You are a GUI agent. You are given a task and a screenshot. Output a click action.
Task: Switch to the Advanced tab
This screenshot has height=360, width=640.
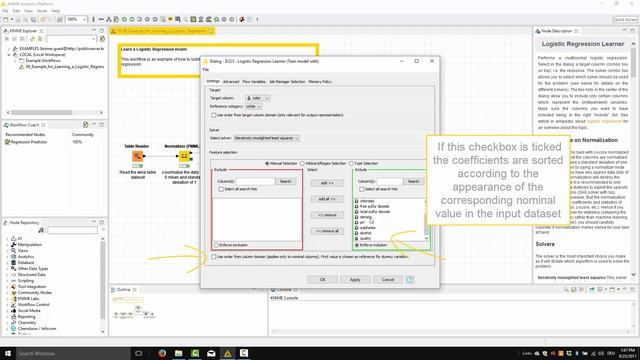pos(231,82)
